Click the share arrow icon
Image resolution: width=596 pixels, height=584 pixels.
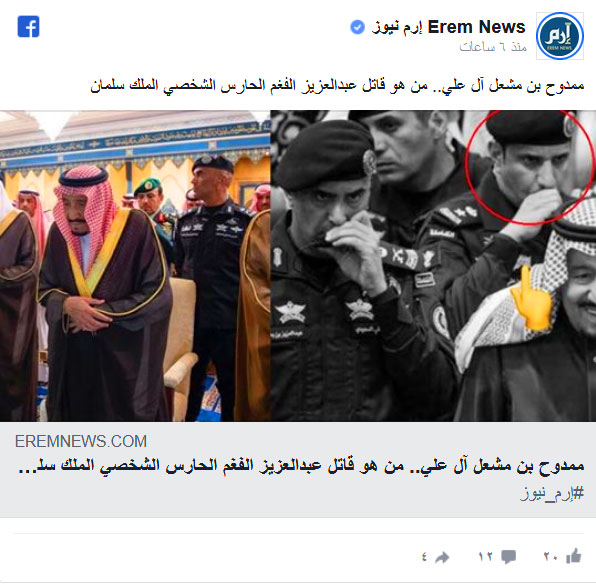(442, 558)
